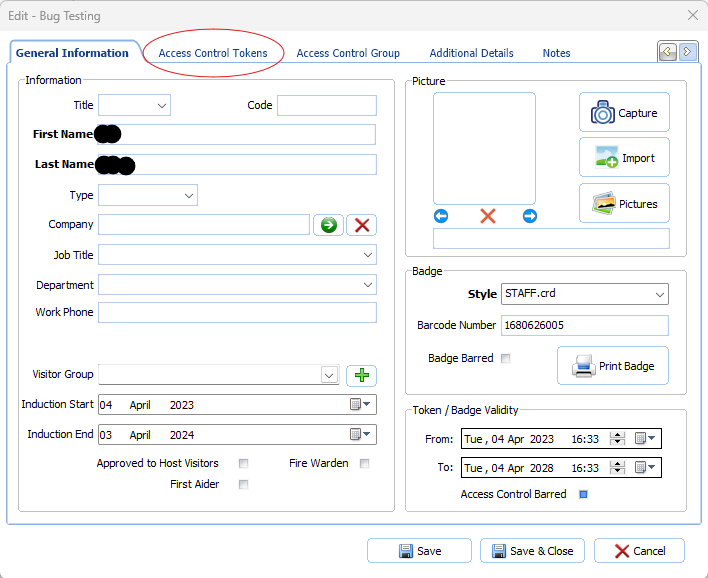Click into the Work Phone field
708x578 pixels.
click(x=237, y=312)
